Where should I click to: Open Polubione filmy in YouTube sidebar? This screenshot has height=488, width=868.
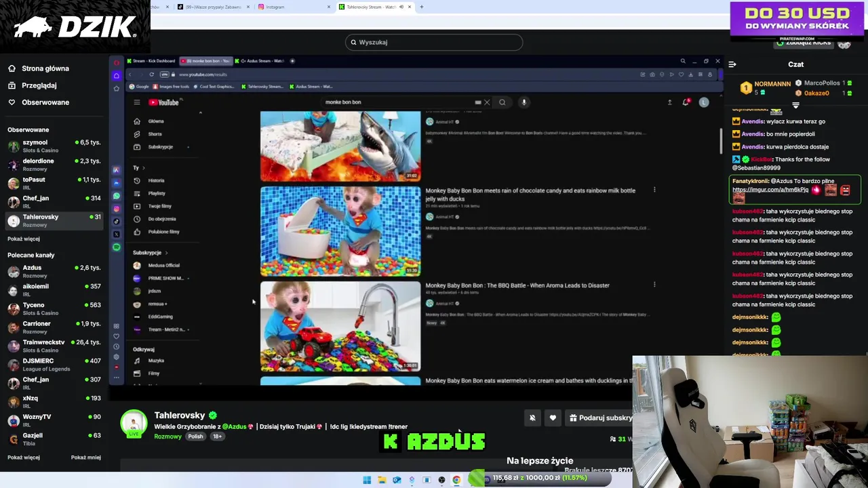pos(163,232)
